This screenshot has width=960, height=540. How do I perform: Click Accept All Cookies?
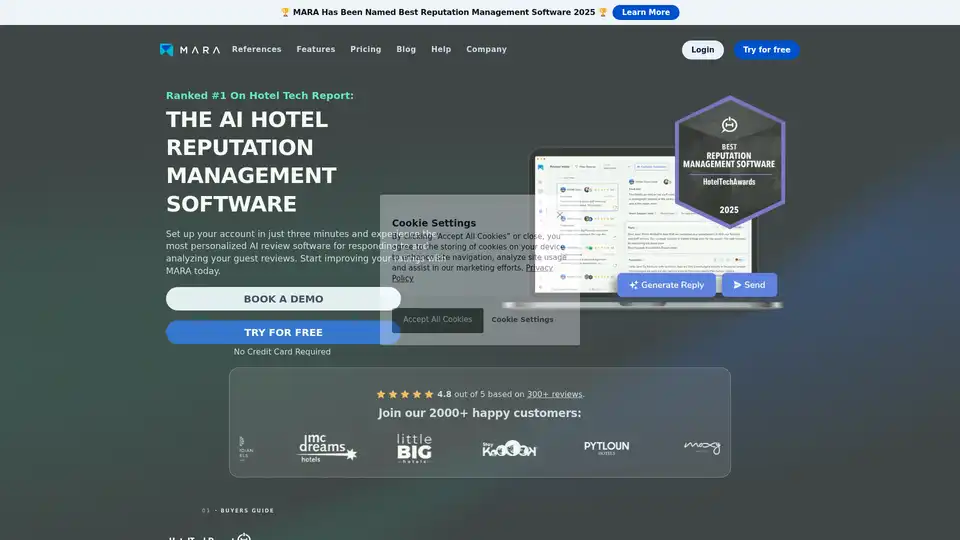pyautogui.click(x=437, y=320)
